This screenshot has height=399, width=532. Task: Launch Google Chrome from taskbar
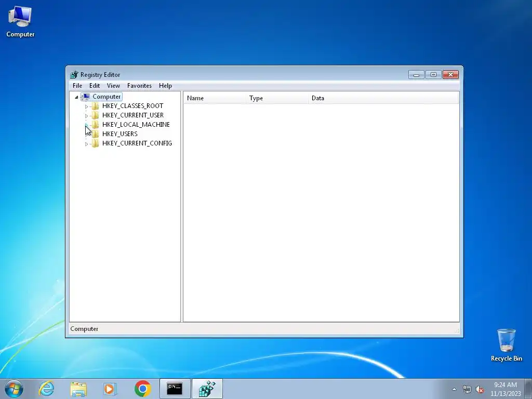(142, 389)
